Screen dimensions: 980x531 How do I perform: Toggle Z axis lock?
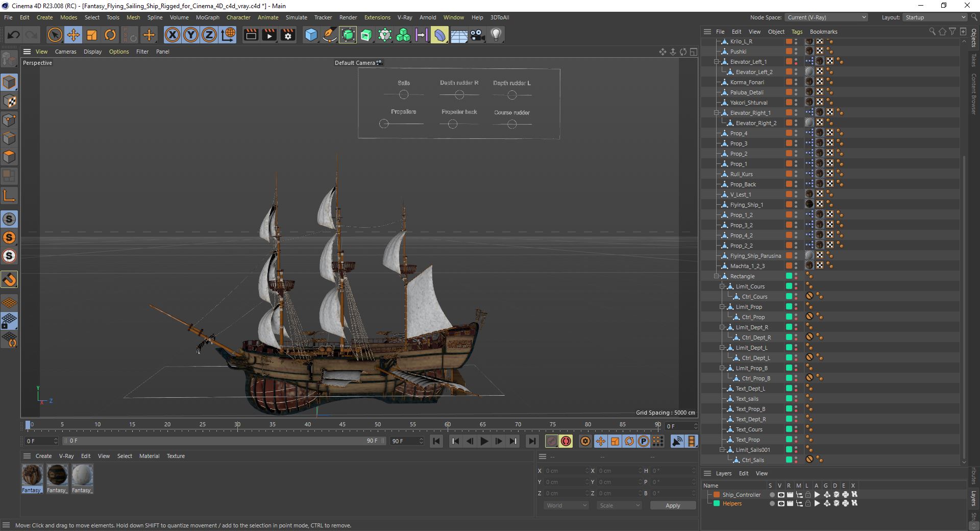(x=209, y=35)
